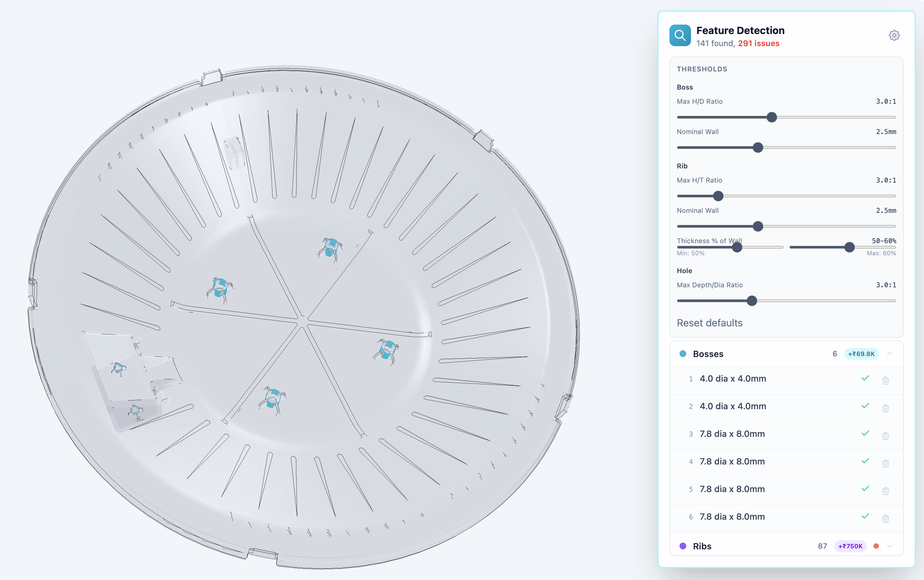924x580 pixels.
Task: Toggle the green checkmark on boss 1
Action: click(x=865, y=378)
